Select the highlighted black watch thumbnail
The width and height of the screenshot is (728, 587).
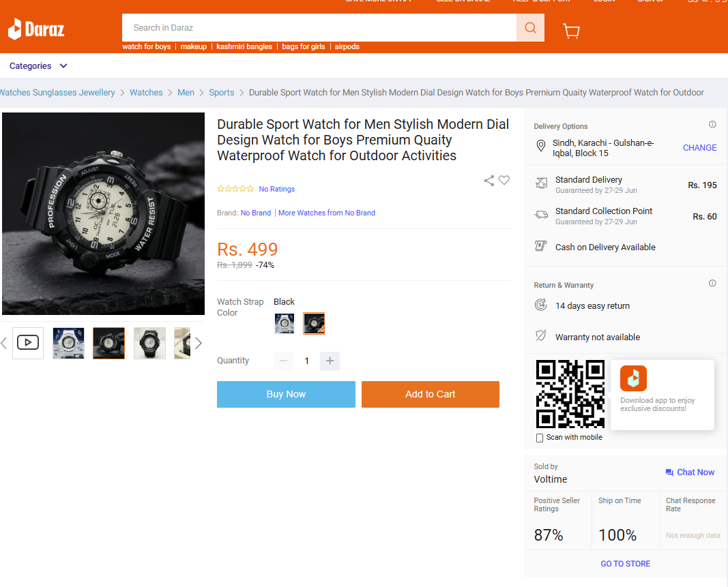pyautogui.click(x=108, y=343)
